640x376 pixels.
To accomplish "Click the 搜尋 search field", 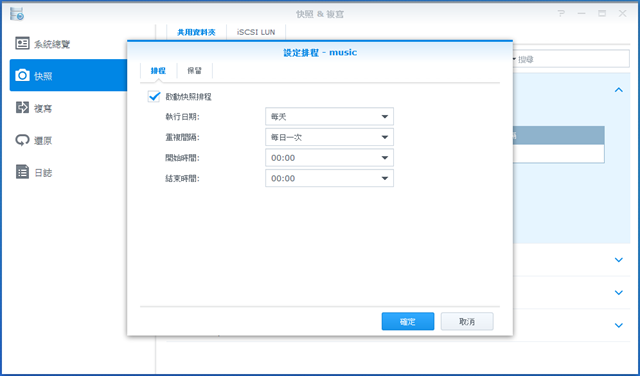I will [570, 60].
